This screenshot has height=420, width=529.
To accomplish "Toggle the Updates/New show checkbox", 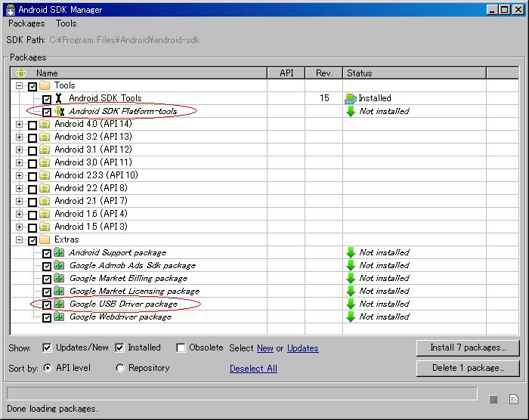I will pyautogui.click(x=47, y=347).
